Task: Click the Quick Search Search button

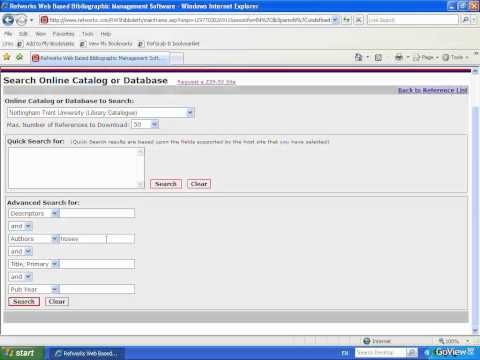Action: [166, 184]
